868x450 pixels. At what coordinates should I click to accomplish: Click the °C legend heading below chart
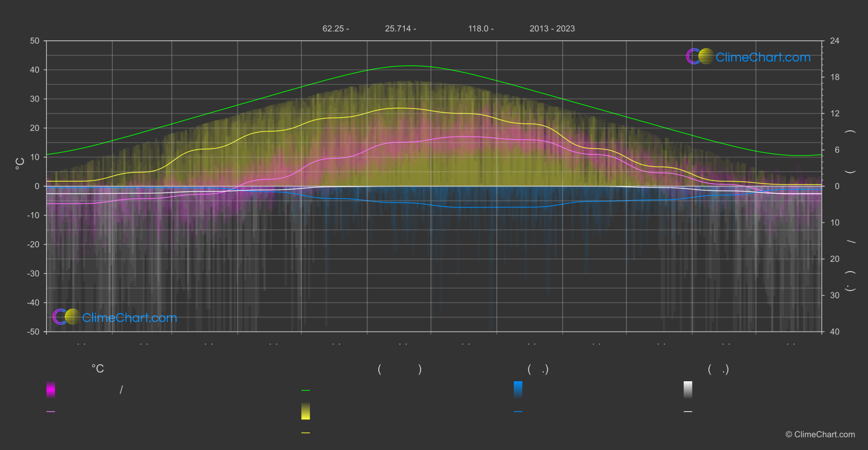pyautogui.click(x=98, y=369)
